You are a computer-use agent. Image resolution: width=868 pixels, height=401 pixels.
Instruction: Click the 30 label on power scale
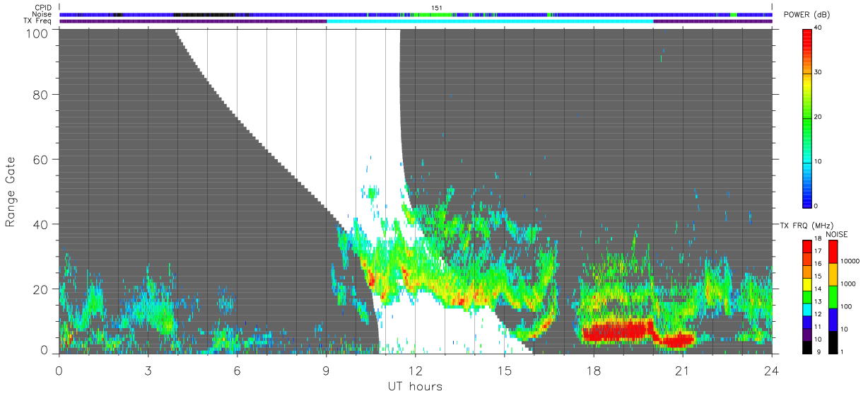[x=818, y=73]
